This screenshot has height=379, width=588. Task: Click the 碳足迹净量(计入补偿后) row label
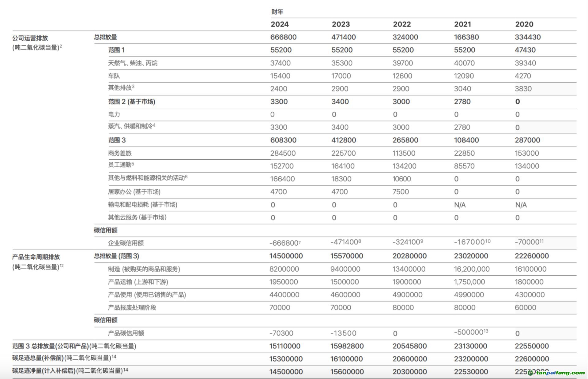point(70,371)
